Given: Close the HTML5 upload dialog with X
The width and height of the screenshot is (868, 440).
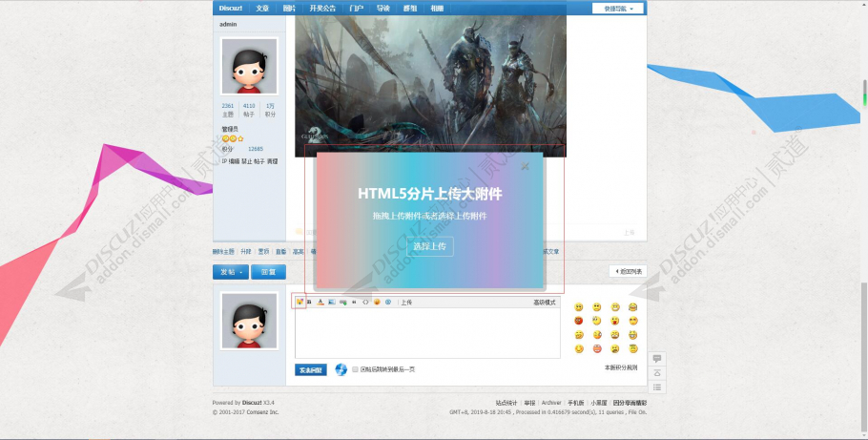Looking at the screenshot, I should pyautogui.click(x=525, y=166).
